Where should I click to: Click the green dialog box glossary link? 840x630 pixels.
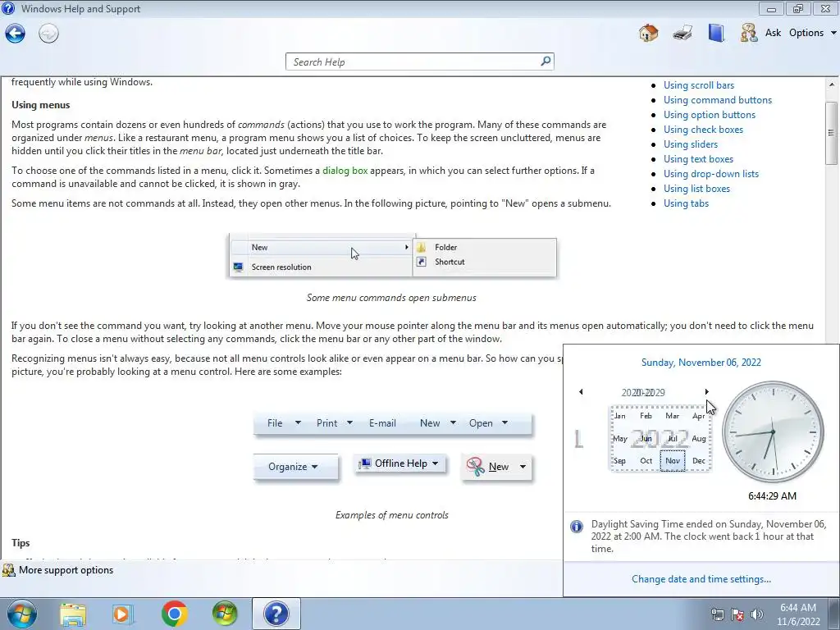pyautogui.click(x=345, y=171)
